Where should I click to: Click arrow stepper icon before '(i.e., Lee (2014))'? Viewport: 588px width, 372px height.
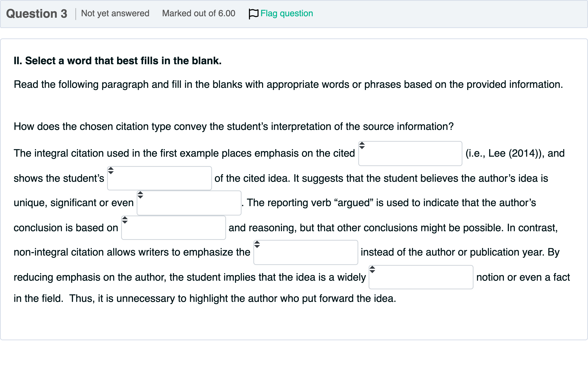[x=362, y=146]
